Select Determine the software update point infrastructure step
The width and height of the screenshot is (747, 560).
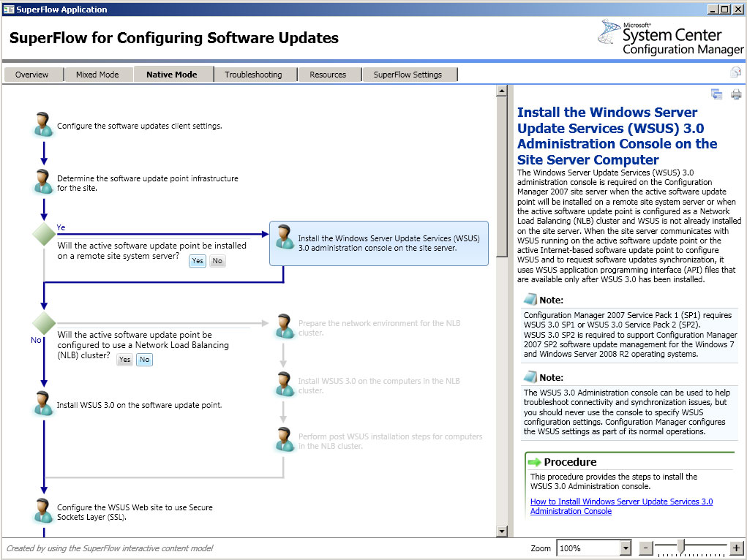pos(148,183)
